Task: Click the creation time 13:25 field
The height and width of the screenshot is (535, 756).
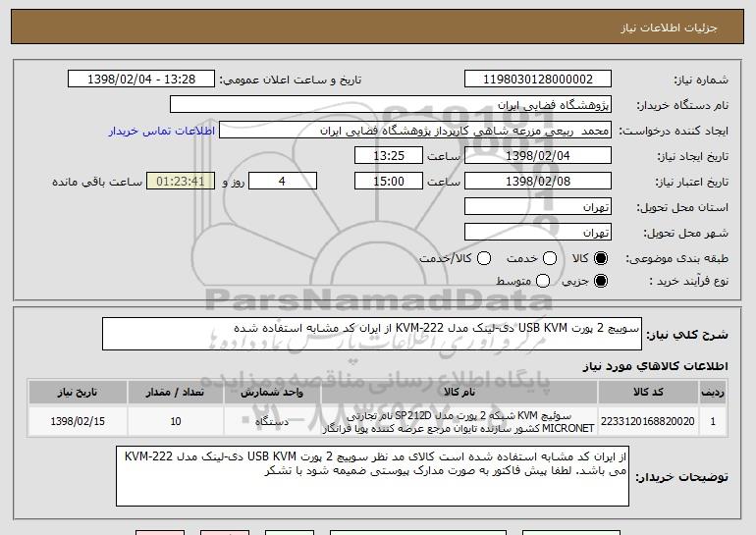Action: 389,156
